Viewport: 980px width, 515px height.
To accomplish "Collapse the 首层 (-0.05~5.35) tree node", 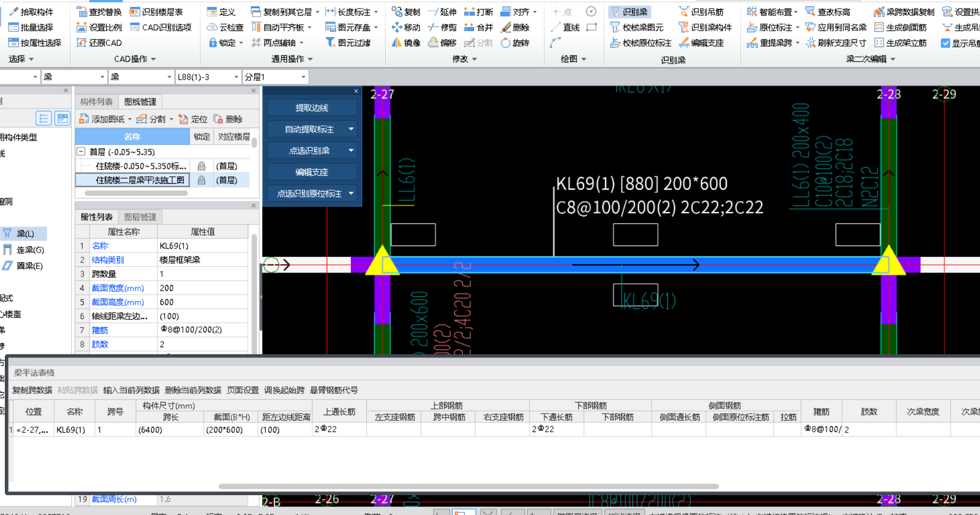I will pyautogui.click(x=81, y=152).
